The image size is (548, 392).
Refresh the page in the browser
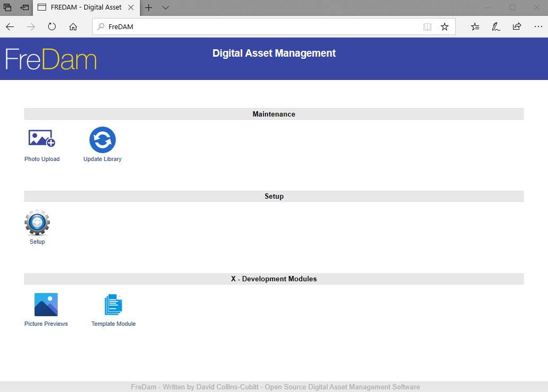[52, 26]
